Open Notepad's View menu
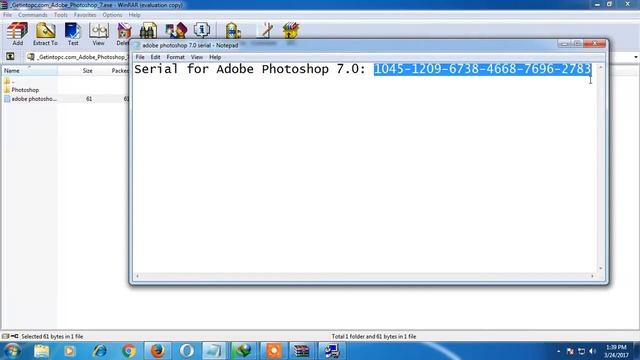This screenshot has width=640, height=360. [x=197, y=57]
